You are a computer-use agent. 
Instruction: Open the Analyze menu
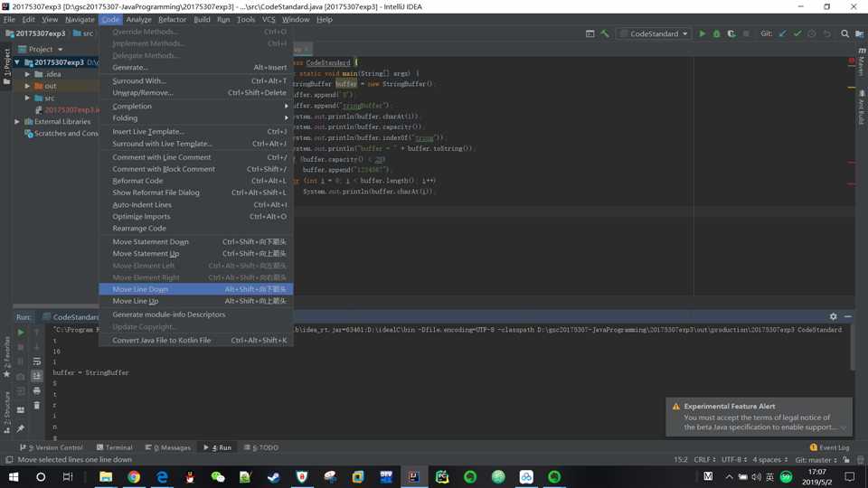138,19
